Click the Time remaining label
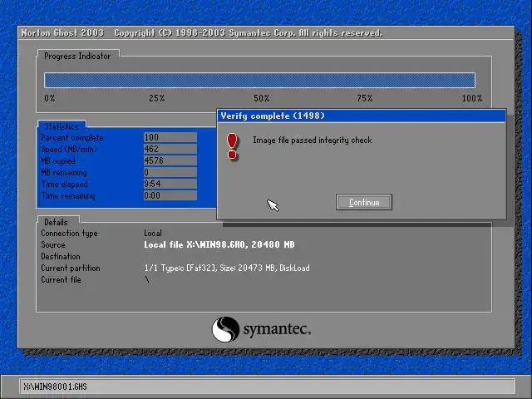The image size is (532, 399). pos(68,196)
